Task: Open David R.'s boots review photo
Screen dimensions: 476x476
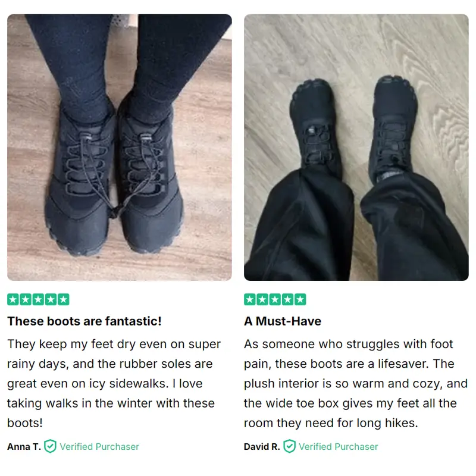Action: tap(356, 147)
